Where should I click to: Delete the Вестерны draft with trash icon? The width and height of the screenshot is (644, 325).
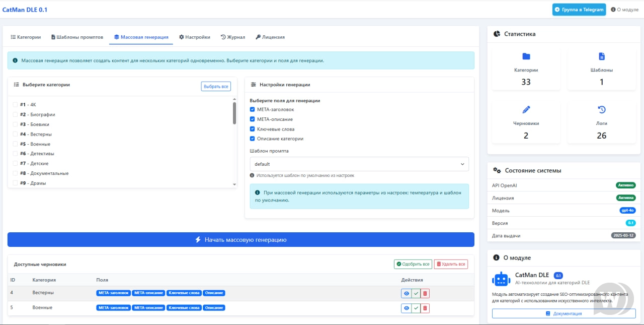[x=425, y=293]
